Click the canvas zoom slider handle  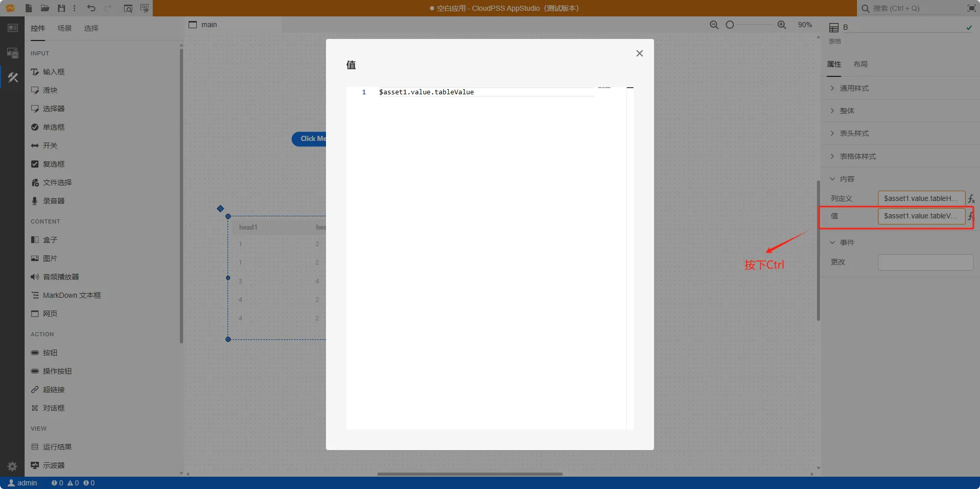[x=730, y=25]
